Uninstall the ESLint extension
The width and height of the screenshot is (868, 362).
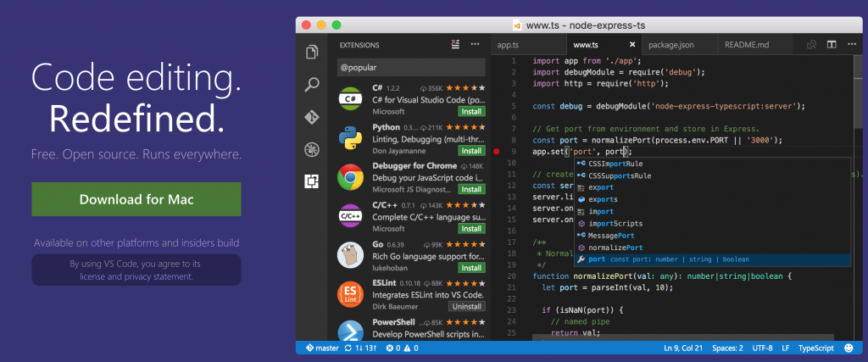[467, 307]
